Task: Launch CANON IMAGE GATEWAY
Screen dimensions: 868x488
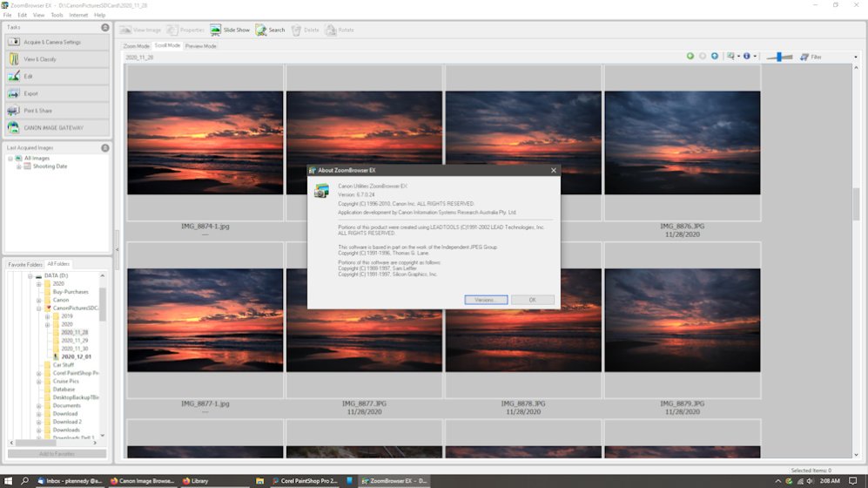Action: [x=57, y=128]
